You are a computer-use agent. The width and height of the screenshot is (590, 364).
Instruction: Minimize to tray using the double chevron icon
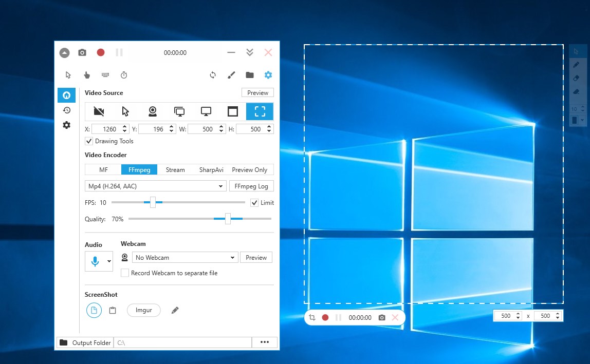[249, 52]
